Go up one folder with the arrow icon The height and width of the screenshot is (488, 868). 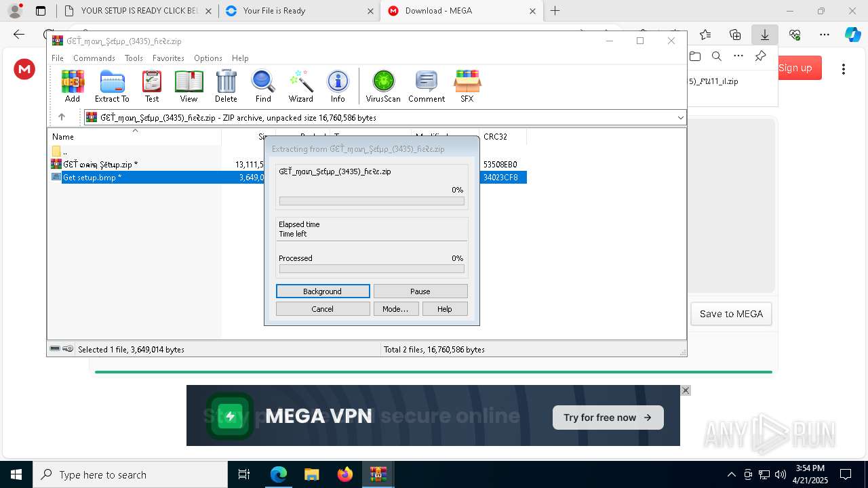point(62,117)
